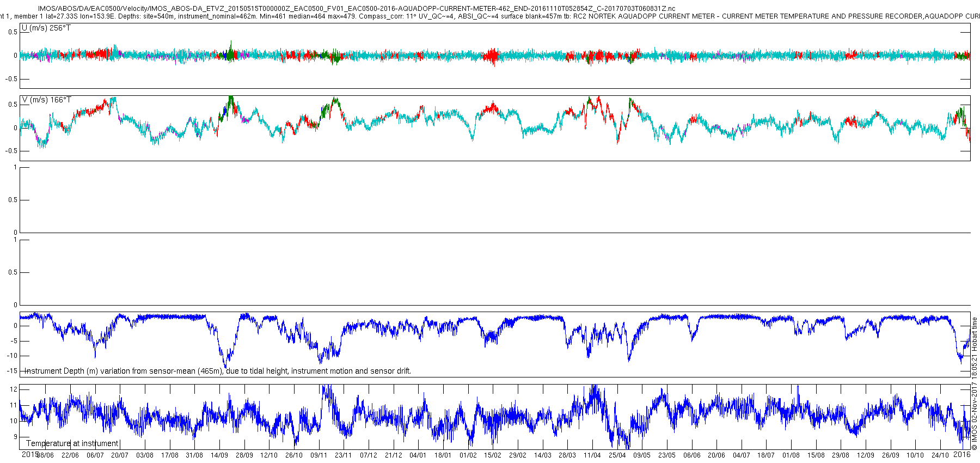Click the '08/06' date tick

45,455
